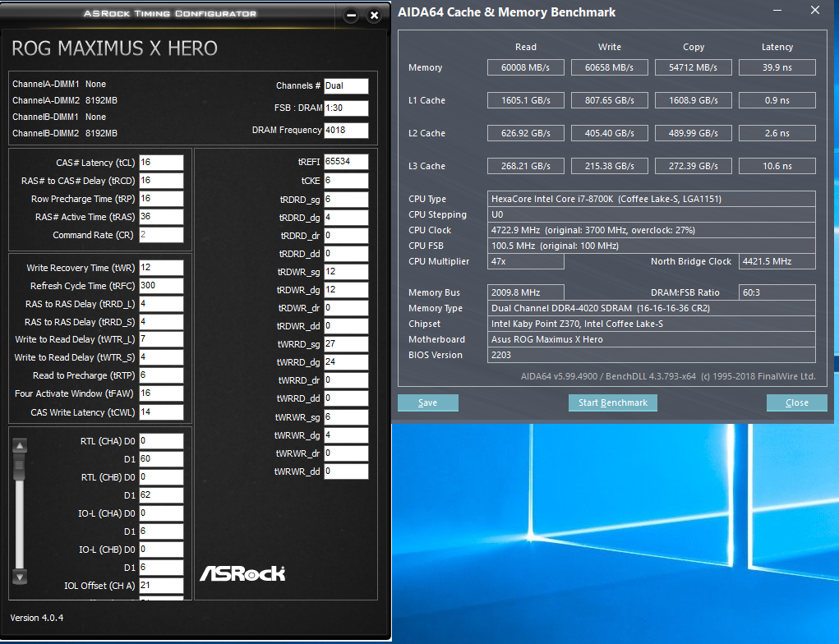Image resolution: width=839 pixels, height=644 pixels.
Task: Click the tWRRD_dg value field
Action: (x=346, y=362)
